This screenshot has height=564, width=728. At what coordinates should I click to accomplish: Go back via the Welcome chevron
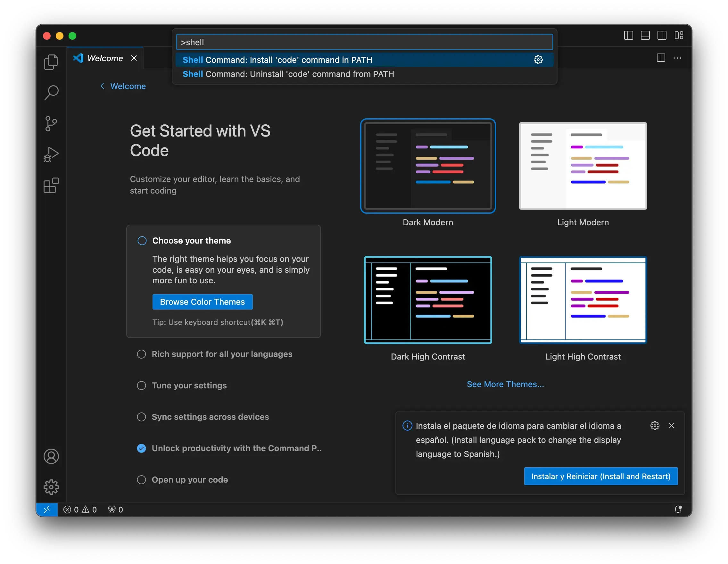tap(102, 86)
